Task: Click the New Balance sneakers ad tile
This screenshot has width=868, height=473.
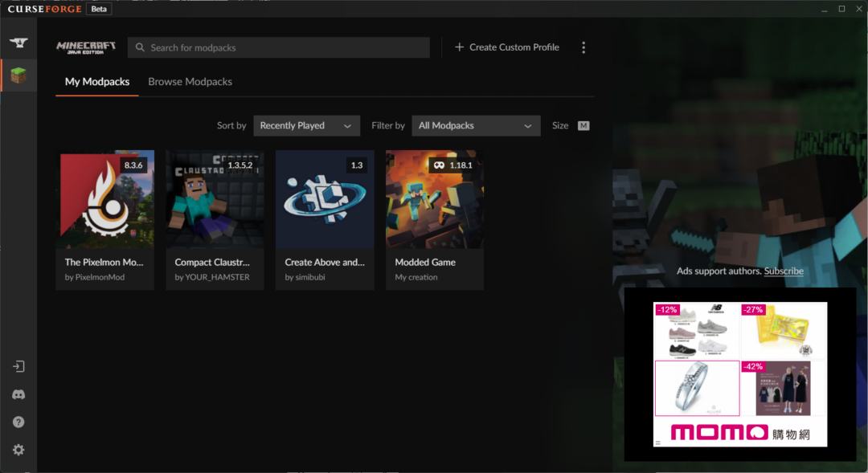Action: [696, 330]
